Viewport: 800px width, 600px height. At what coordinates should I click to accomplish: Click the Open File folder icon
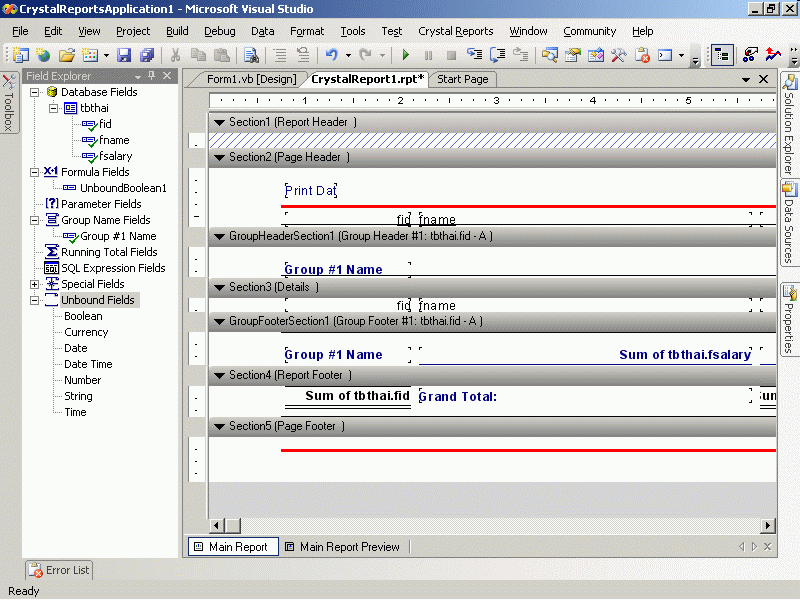(x=66, y=55)
